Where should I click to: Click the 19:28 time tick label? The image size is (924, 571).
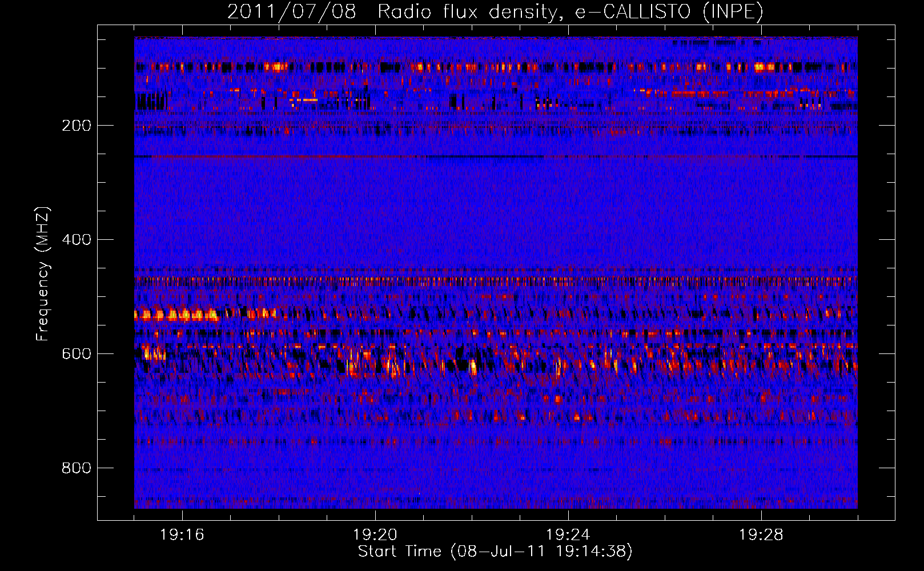point(761,535)
